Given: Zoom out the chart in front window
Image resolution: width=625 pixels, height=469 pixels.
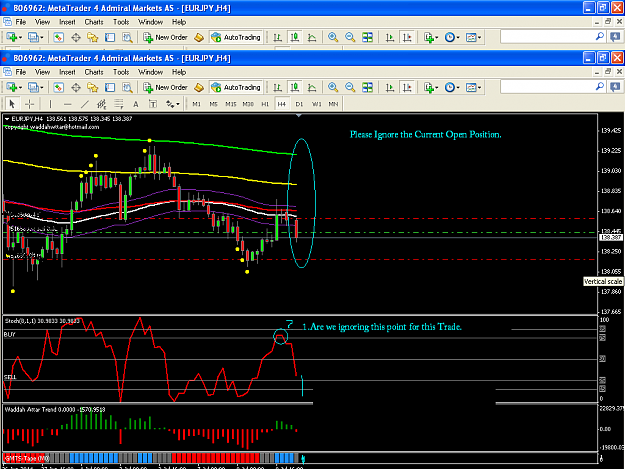Looking at the screenshot, I should [x=350, y=87].
